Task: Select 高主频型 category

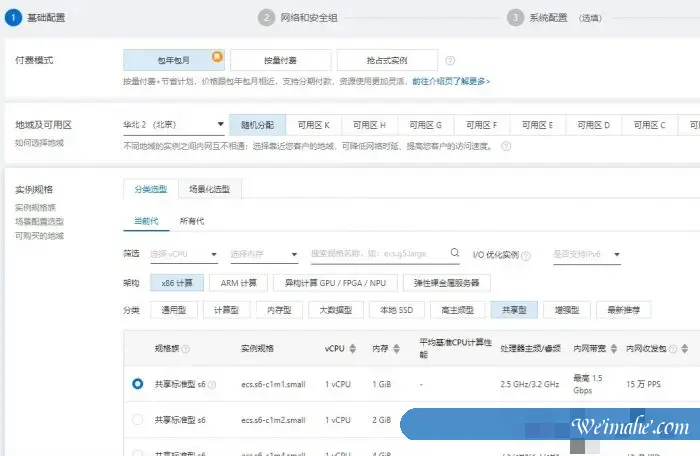Action: tap(458, 310)
